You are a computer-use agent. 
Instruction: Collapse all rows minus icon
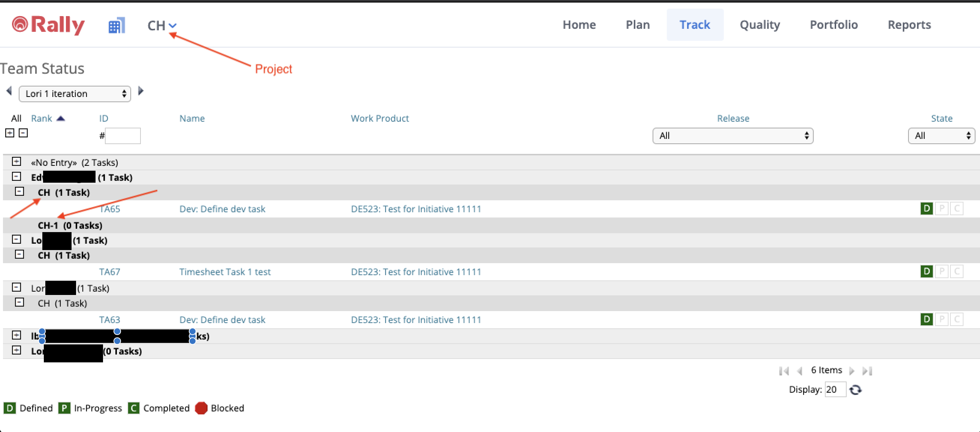[23, 133]
